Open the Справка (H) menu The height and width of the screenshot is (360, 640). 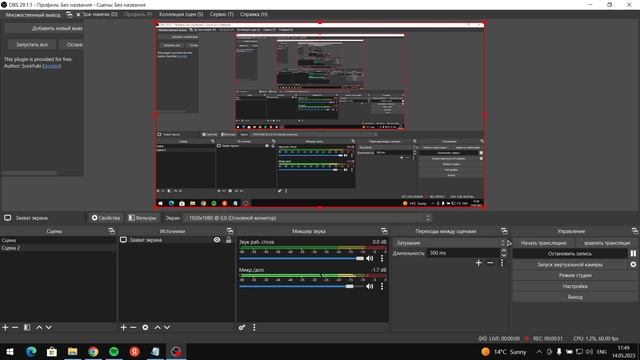pos(254,14)
